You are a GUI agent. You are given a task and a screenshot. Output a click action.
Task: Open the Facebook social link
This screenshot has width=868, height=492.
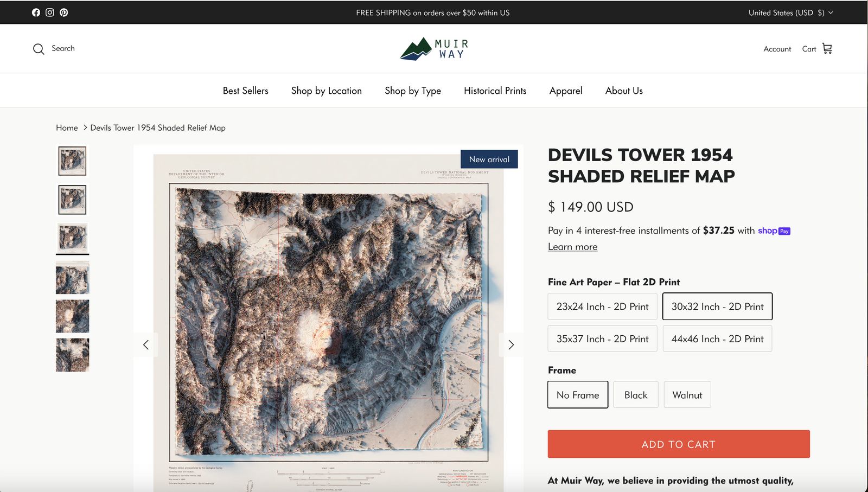[x=36, y=12]
